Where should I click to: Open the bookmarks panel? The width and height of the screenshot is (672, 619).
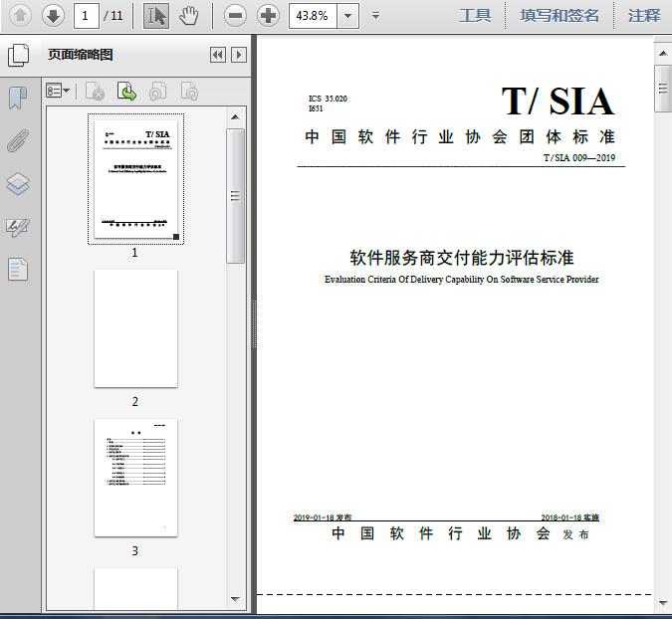18,99
